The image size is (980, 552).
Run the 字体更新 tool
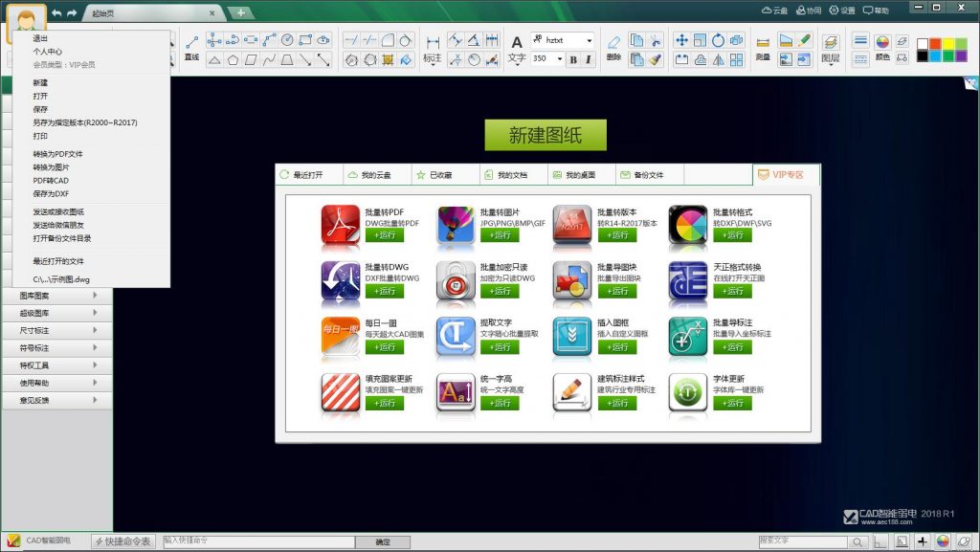point(732,404)
